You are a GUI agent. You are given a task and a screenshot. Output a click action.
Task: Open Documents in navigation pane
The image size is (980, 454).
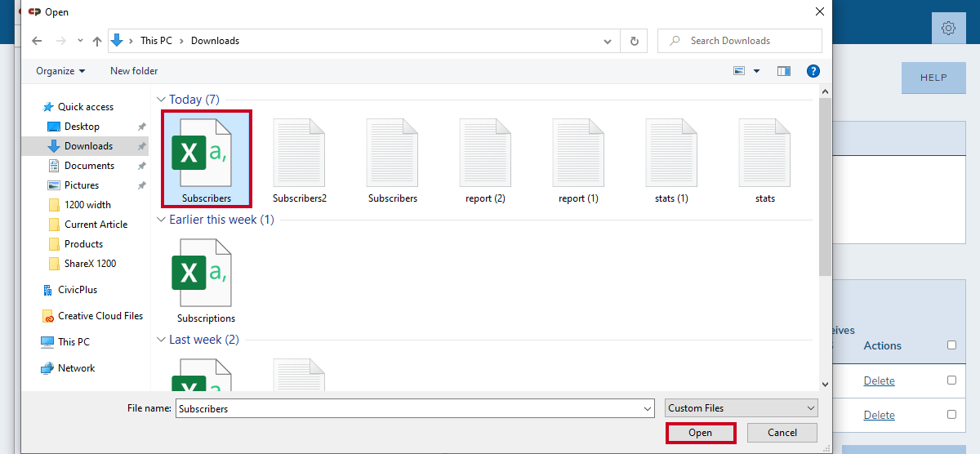(x=89, y=166)
